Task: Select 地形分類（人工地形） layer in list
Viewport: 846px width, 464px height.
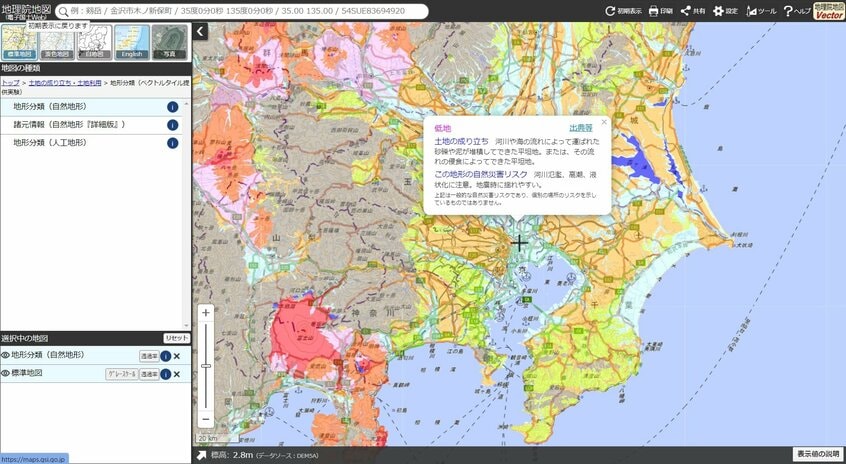Action: 91,143
